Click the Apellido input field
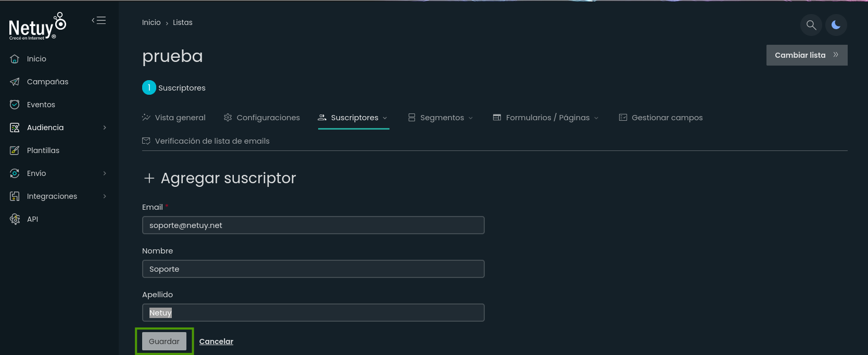 coord(313,313)
